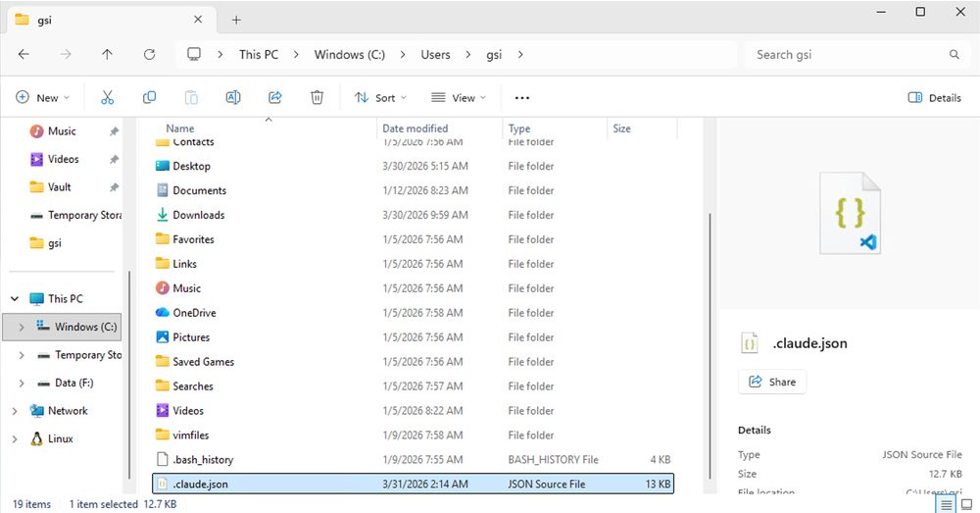This screenshot has height=513, width=980.
Task: Click the New button in toolbar
Action: (x=42, y=98)
